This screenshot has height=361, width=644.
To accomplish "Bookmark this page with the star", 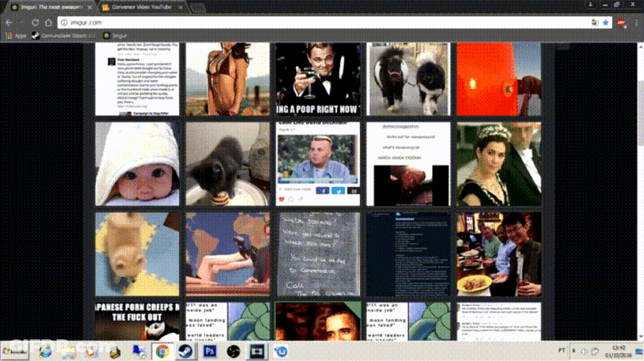I will [606, 22].
